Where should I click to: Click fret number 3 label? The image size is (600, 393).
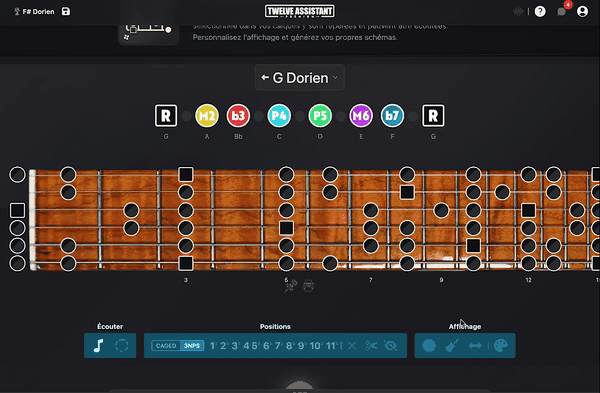click(x=186, y=280)
